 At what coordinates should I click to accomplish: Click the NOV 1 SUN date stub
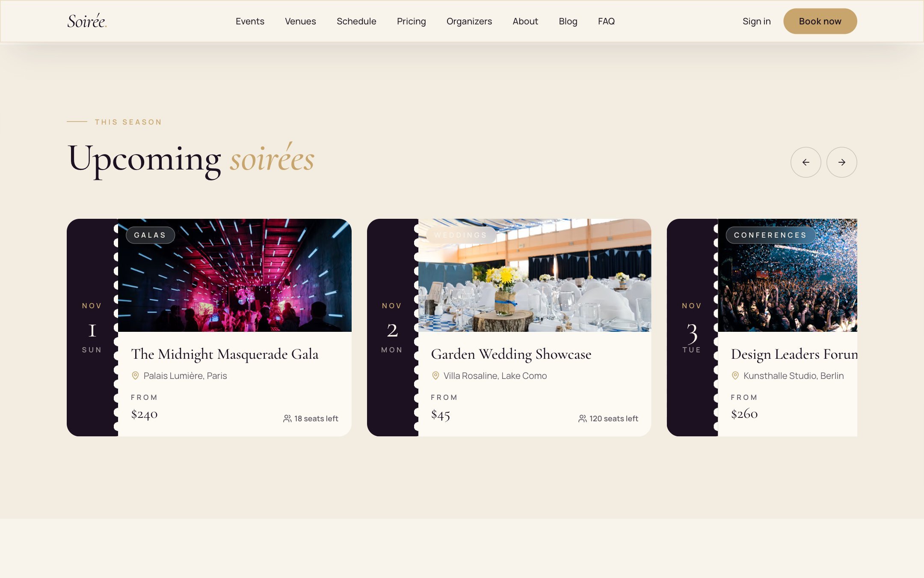click(x=92, y=328)
